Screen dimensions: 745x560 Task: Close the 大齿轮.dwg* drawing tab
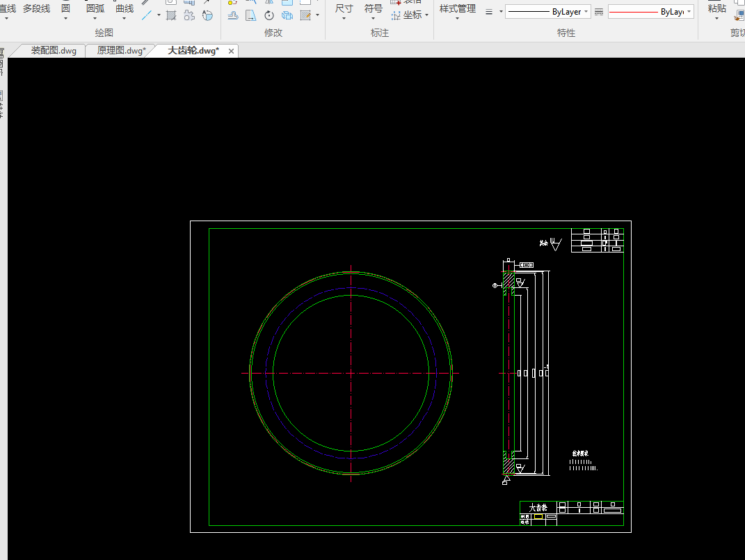coord(232,51)
